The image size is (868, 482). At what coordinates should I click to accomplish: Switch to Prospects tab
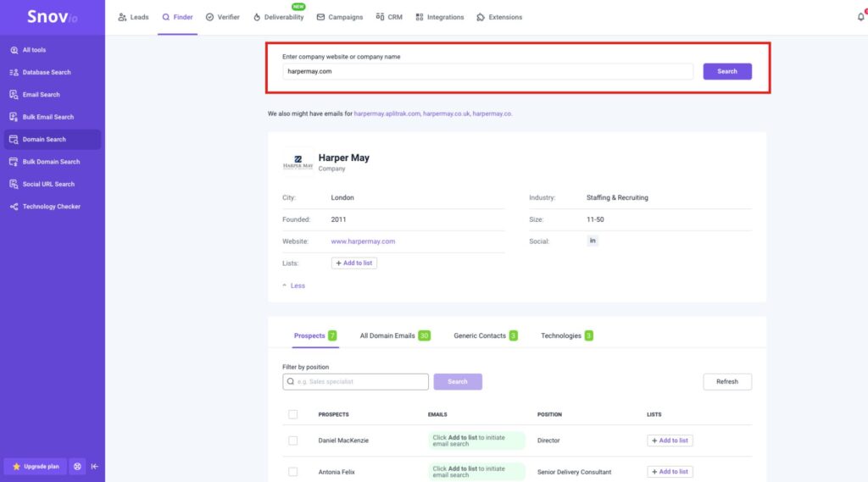click(315, 335)
